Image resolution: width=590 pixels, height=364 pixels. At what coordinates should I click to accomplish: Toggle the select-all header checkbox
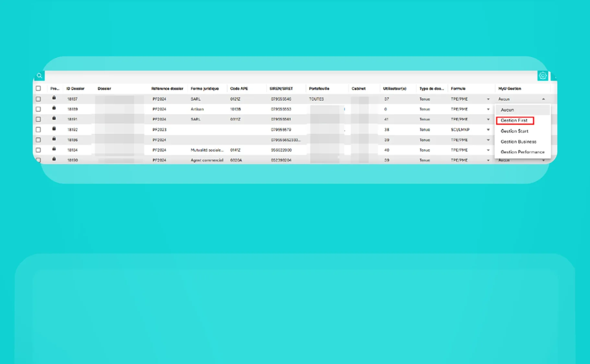(x=38, y=88)
